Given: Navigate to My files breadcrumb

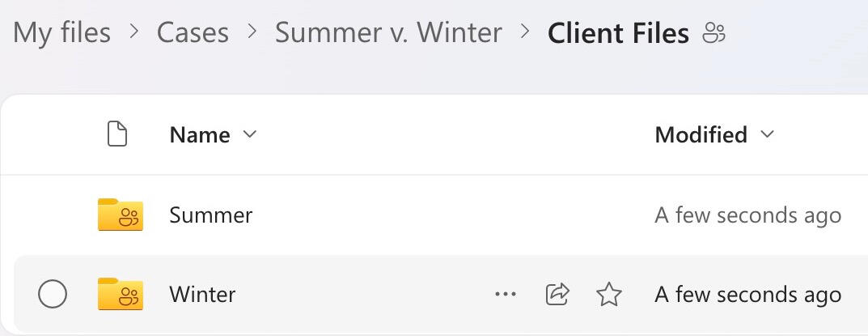Looking at the screenshot, I should (62, 33).
